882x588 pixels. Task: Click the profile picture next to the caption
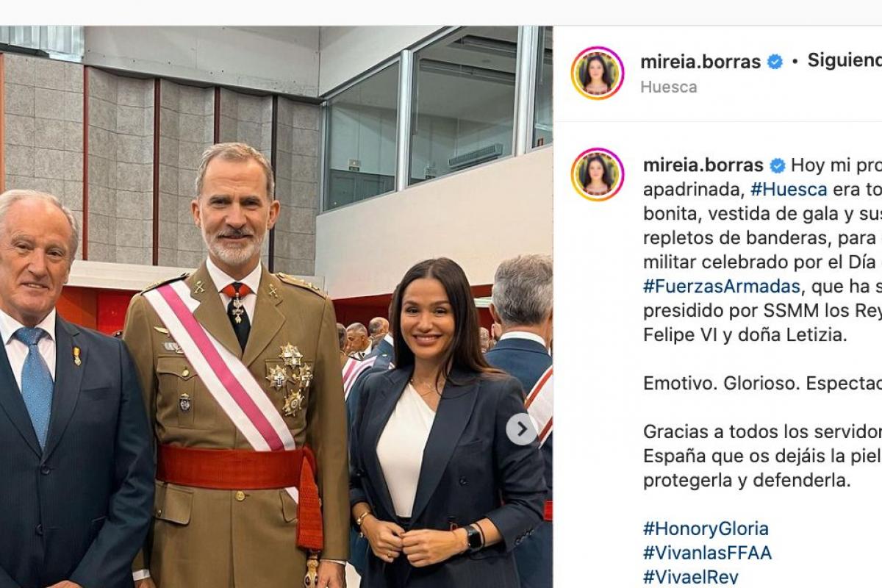pos(598,174)
